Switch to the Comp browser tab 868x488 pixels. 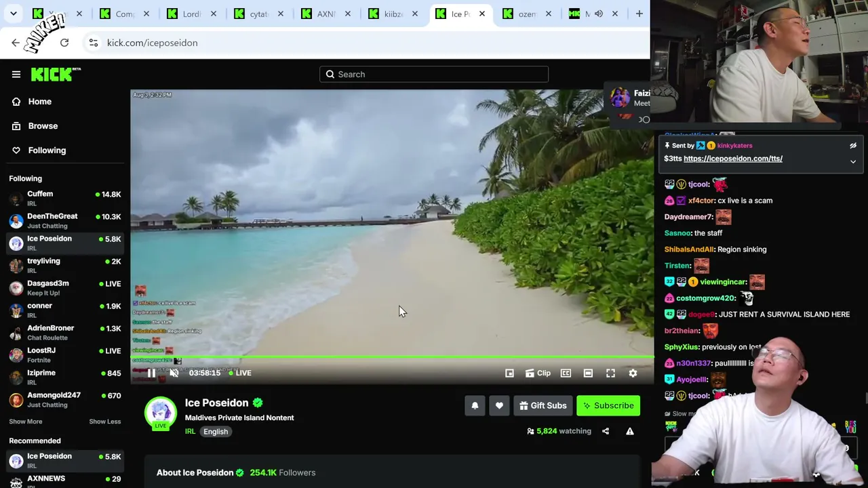125,14
